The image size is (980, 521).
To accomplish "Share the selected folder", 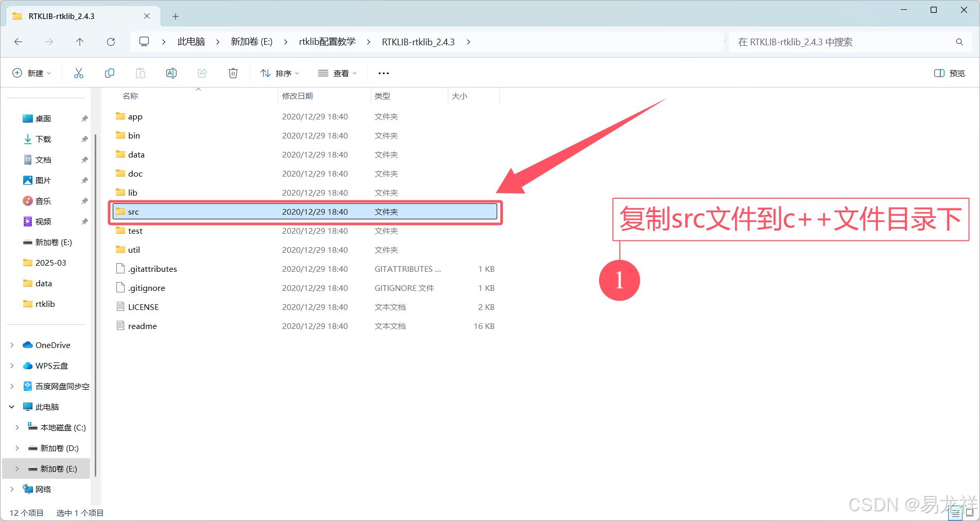I will [202, 73].
